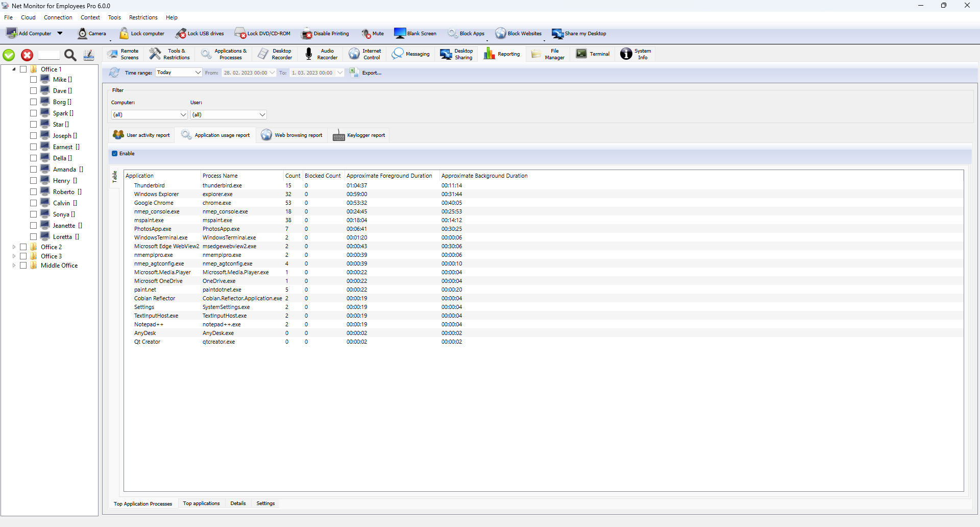
Task: Open the Audio Recorder microphone tool
Action: (309, 54)
